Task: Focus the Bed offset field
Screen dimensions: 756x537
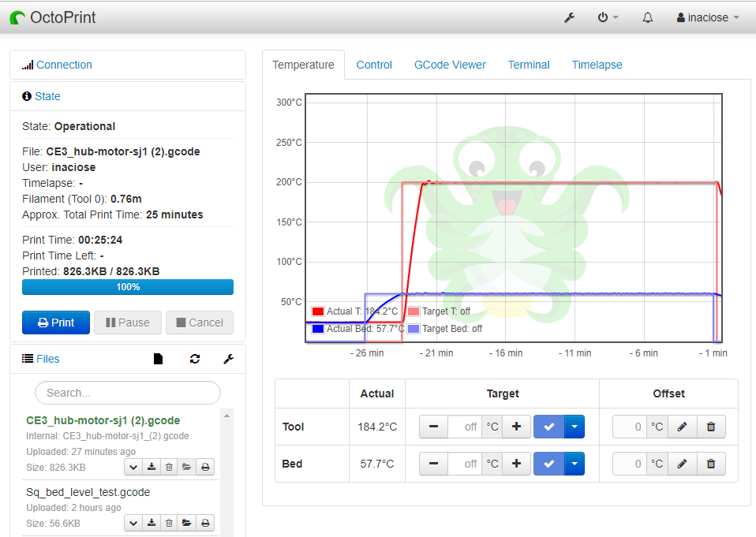Action: pos(630,464)
